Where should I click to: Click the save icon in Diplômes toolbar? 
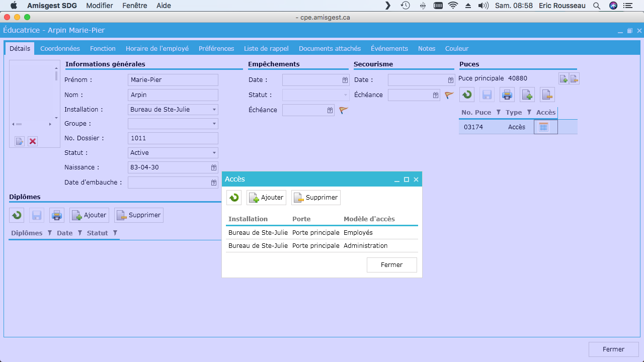point(37,215)
